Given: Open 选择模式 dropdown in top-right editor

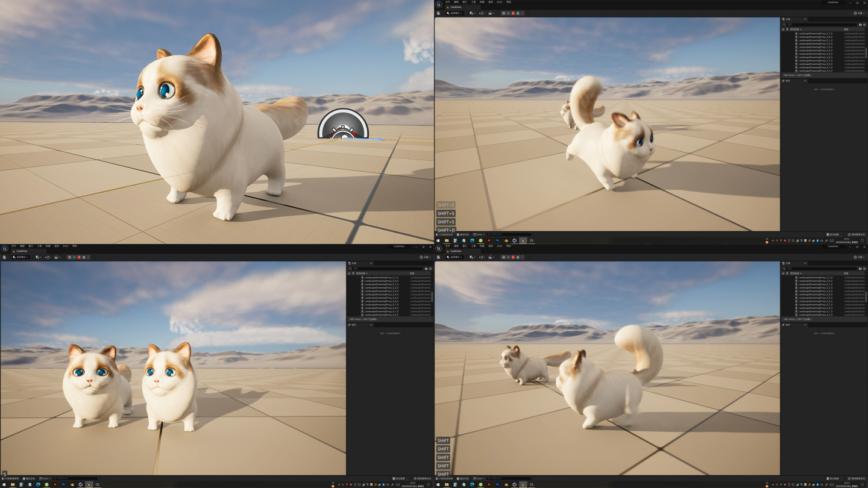Looking at the screenshot, I should coord(454,13).
